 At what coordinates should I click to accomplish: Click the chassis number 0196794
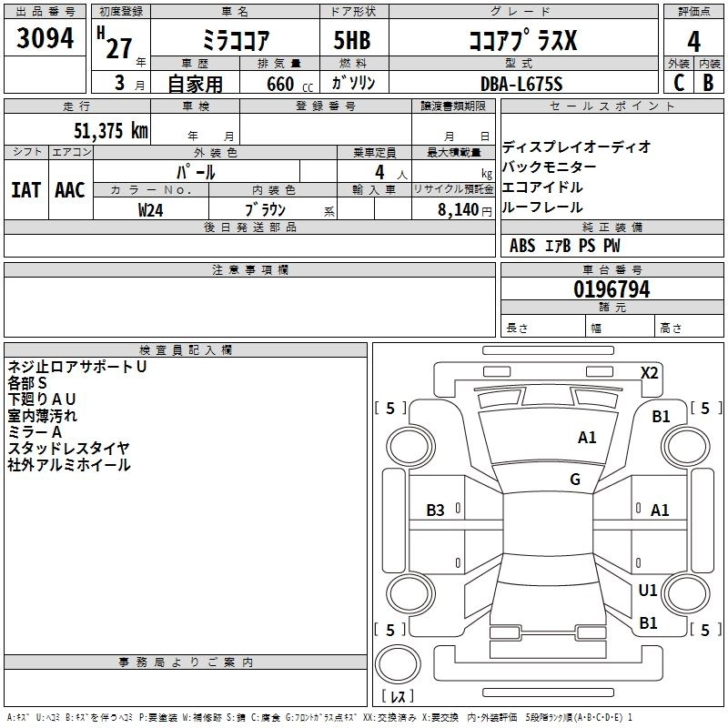click(612, 290)
